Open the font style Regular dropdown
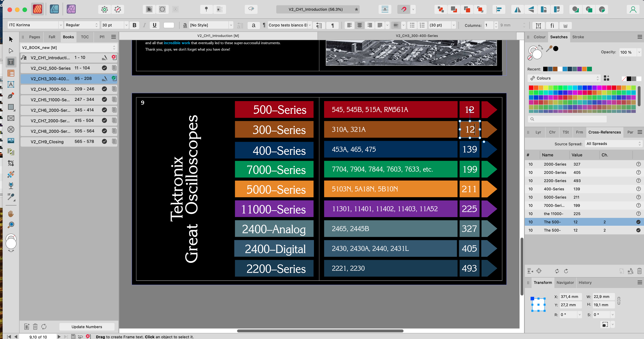644x339 pixels. tap(82, 25)
